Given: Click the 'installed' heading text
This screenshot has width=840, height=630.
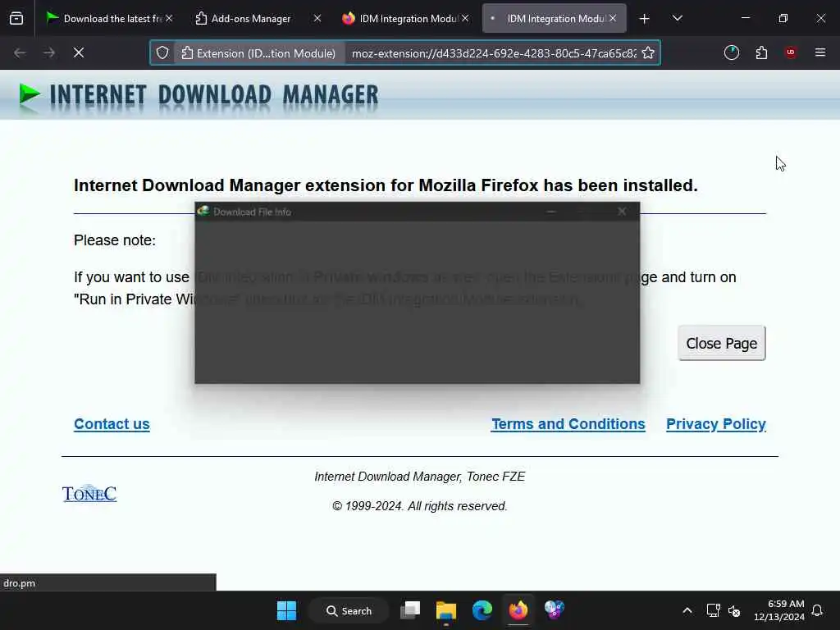Looking at the screenshot, I should point(386,185).
